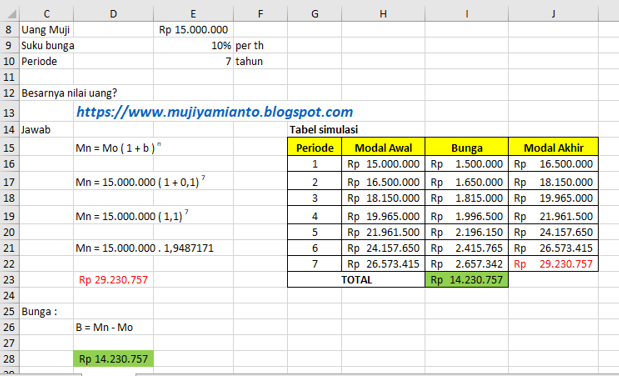Select Modal Akhir cell Rp 24.157.650

553,232
